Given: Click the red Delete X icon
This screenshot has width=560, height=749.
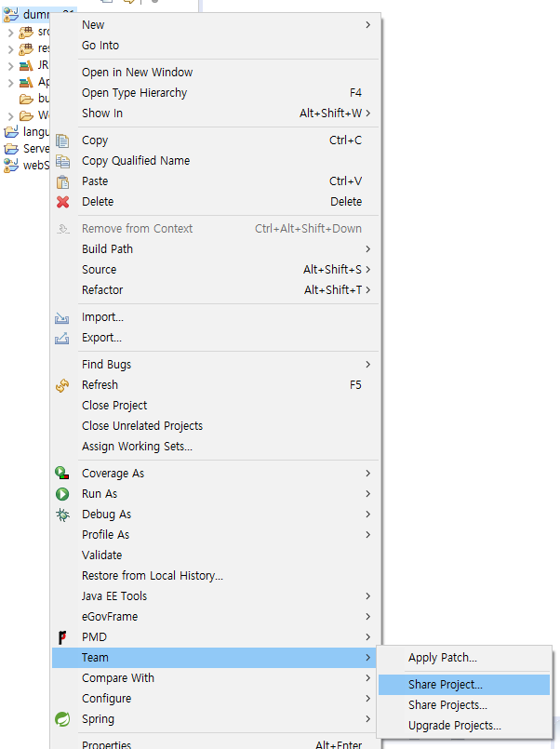Looking at the screenshot, I should [x=63, y=202].
